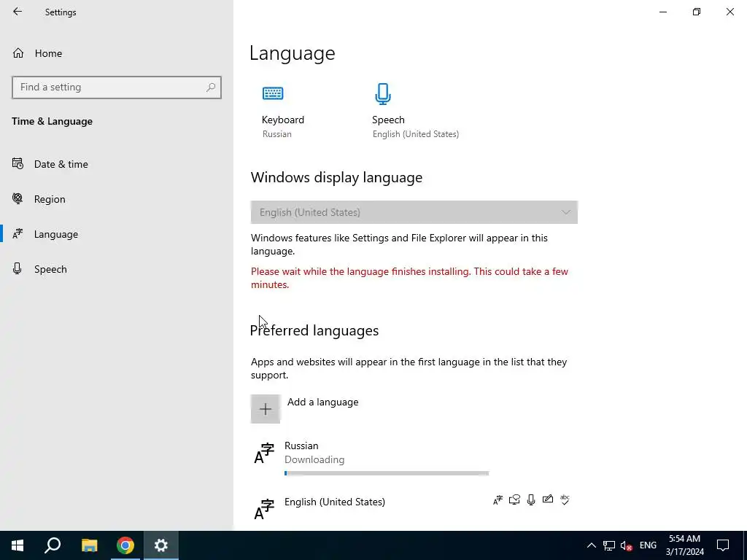Click the 'Time & Language' section title
The image size is (747, 560).
pos(53,122)
